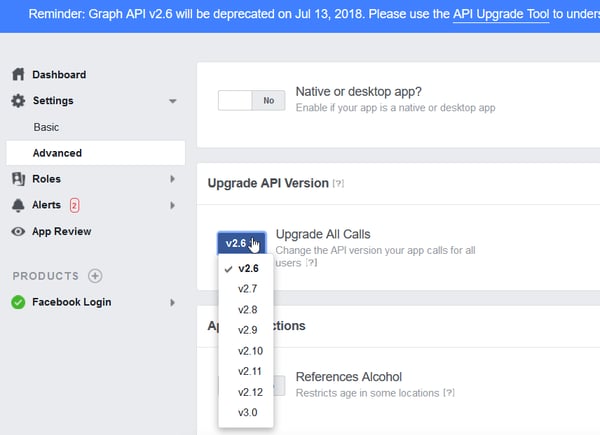Select v2.11 in the version list

coord(246,371)
